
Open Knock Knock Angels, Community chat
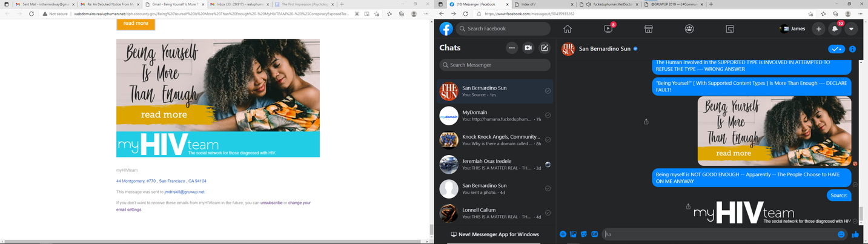pyautogui.click(x=495, y=140)
